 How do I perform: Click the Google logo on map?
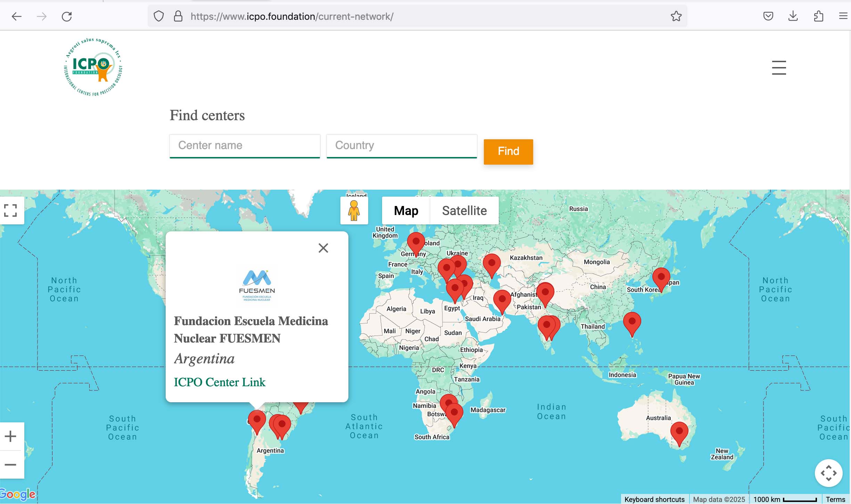(x=17, y=494)
